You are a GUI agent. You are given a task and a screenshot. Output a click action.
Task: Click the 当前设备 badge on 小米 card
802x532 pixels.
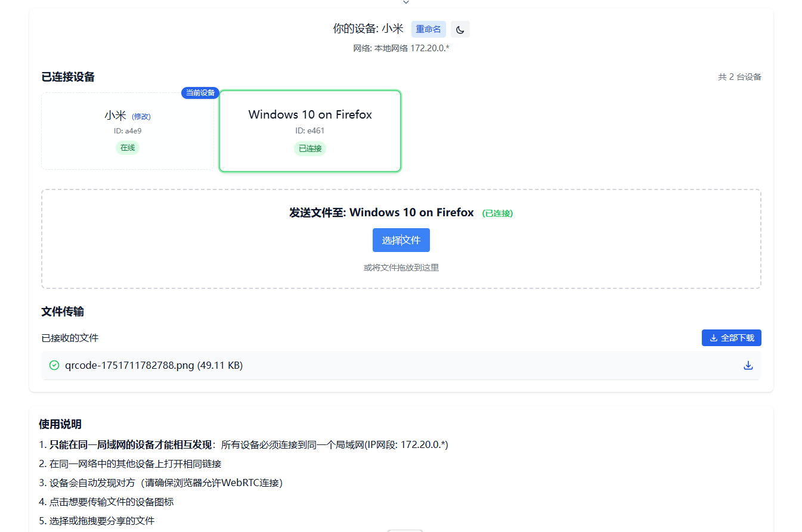[200, 93]
